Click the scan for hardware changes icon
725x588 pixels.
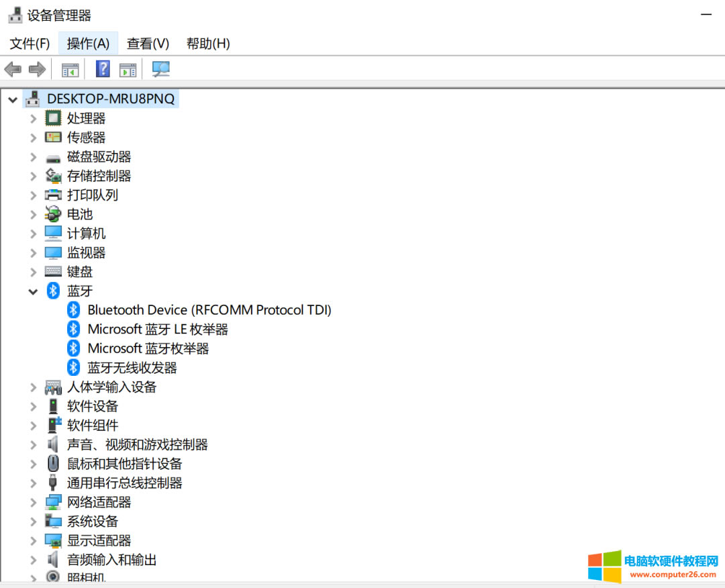coord(161,69)
